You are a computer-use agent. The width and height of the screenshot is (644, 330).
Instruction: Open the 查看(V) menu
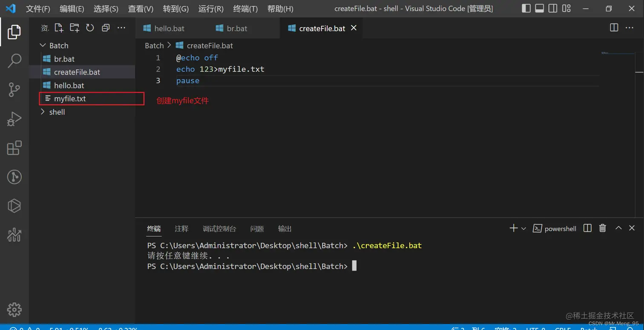[x=141, y=9]
